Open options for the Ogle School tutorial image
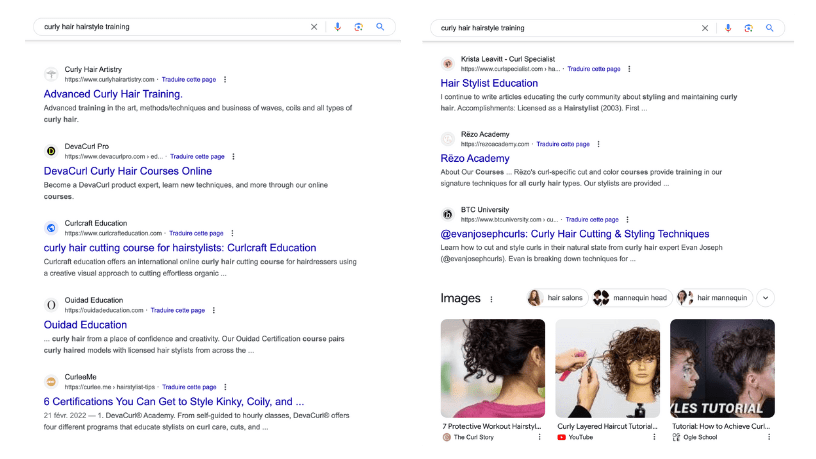This screenshot has height=459, width=816. (769, 437)
